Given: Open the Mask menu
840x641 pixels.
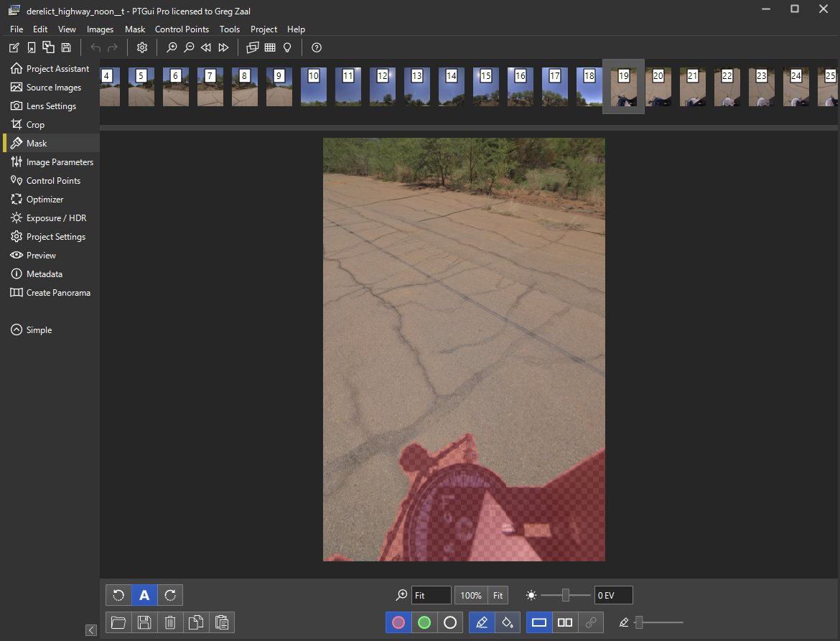Looking at the screenshot, I should point(135,29).
